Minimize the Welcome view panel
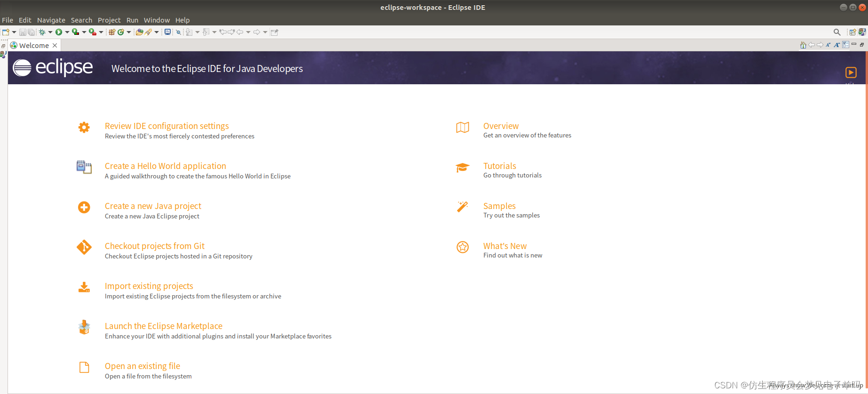 (x=854, y=44)
